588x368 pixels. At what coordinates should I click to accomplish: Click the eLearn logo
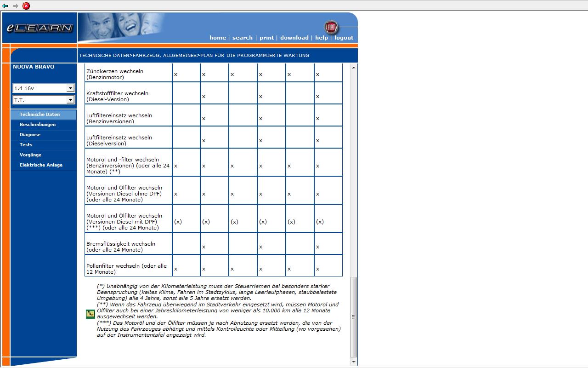(40, 28)
